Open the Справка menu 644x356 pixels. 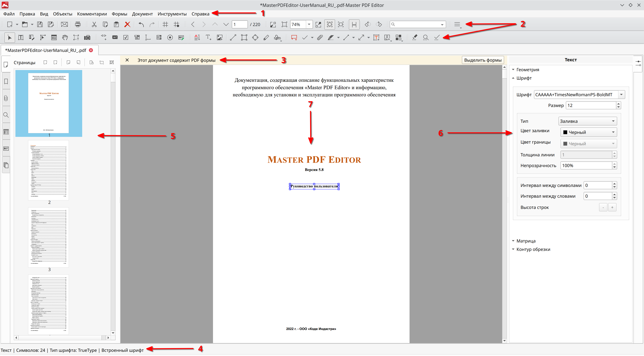click(200, 14)
